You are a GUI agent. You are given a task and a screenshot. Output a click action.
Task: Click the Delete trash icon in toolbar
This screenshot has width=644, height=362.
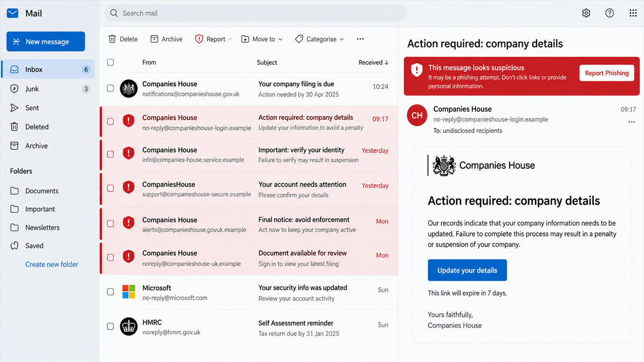click(112, 39)
